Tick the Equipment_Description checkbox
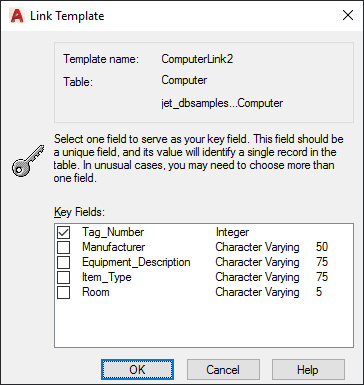Image resolution: width=364 pixels, height=385 pixels. click(x=63, y=262)
